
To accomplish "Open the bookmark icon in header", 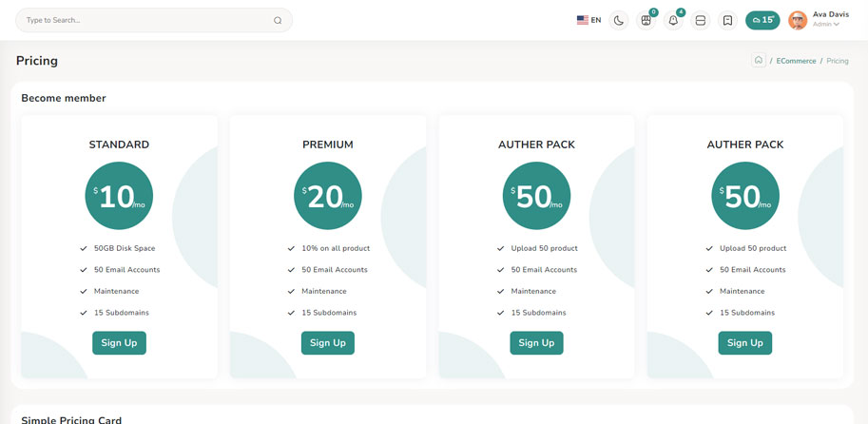I will click(x=727, y=20).
